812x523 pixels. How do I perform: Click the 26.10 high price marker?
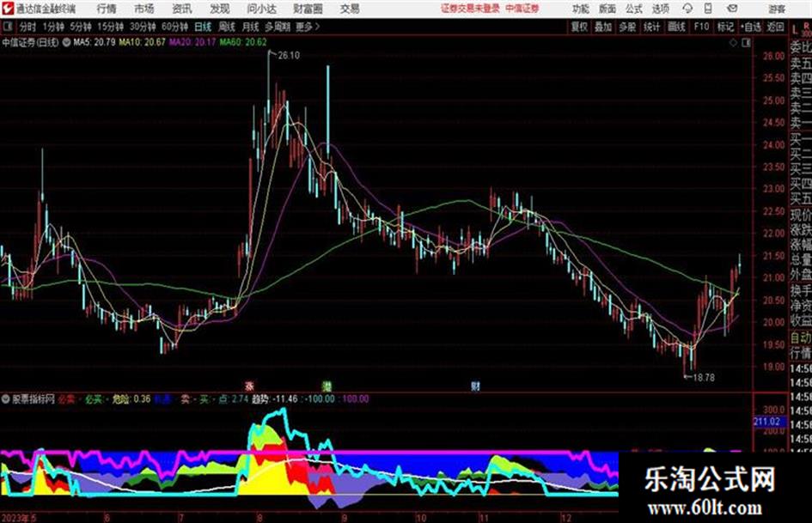click(289, 56)
